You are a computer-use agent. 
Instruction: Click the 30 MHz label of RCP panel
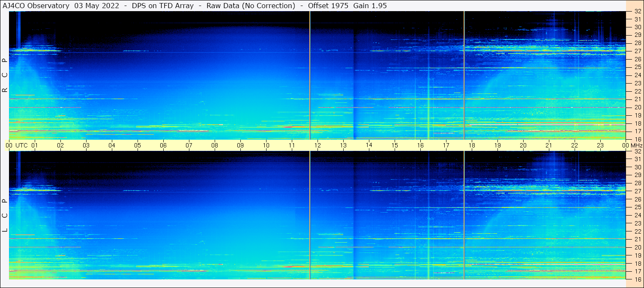coord(637,27)
